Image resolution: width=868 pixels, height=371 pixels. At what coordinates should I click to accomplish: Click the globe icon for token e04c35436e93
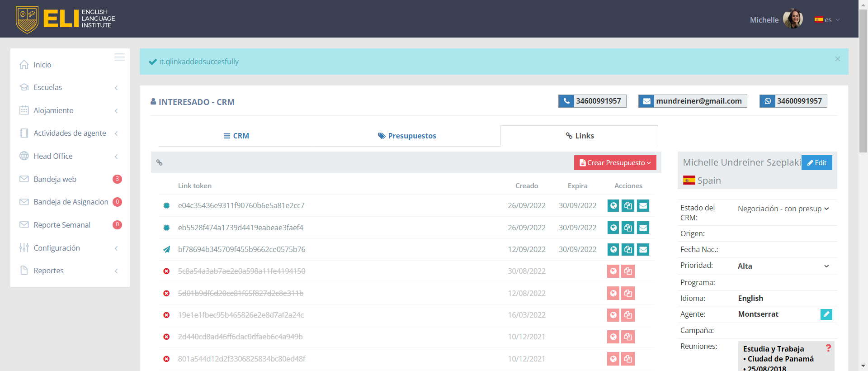tap(613, 206)
